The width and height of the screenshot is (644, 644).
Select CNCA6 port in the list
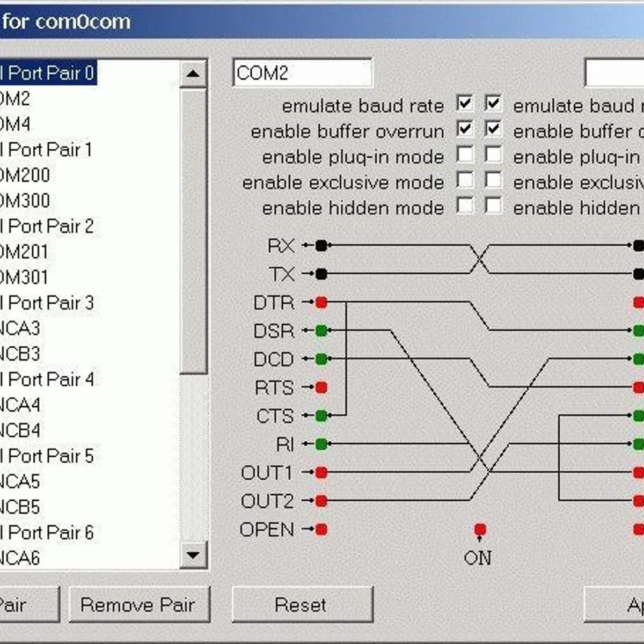(x=20, y=558)
